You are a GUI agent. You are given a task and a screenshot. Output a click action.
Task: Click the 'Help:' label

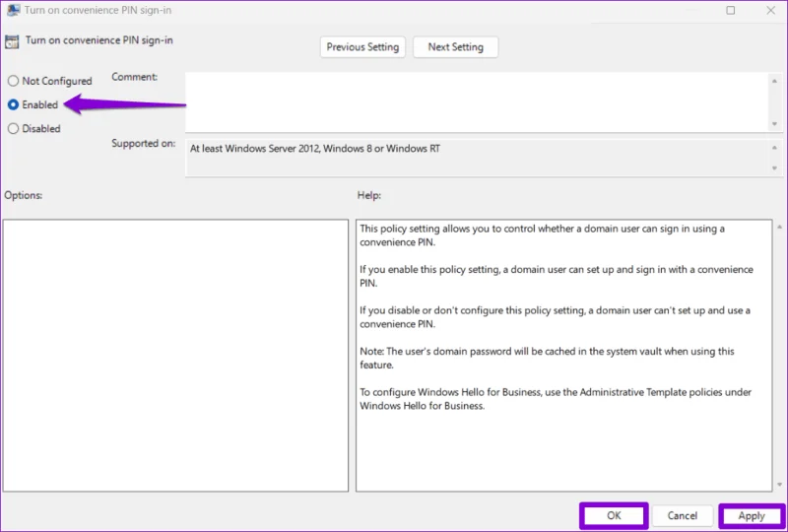368,195
